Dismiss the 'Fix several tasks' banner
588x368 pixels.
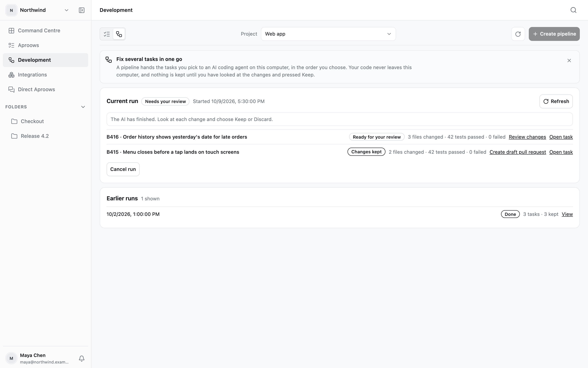[569, 61]
